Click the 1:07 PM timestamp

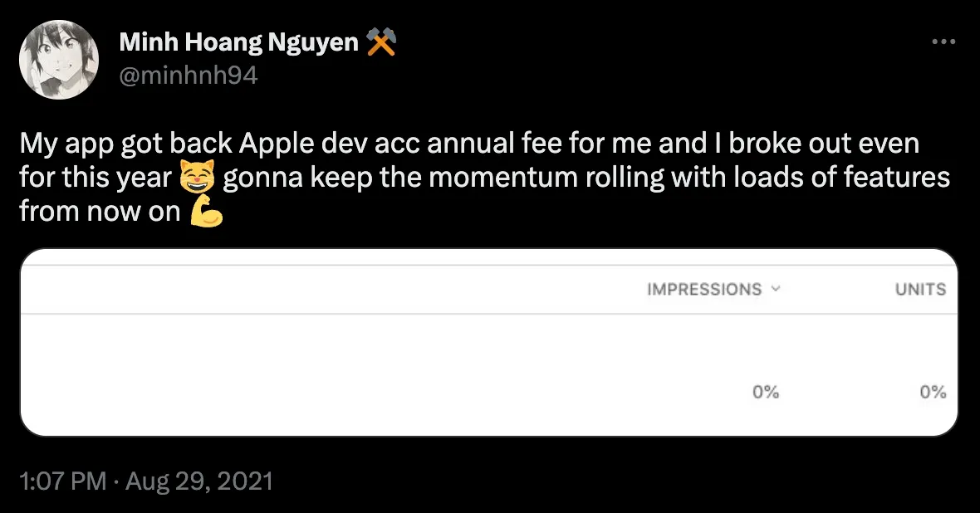(62, 481)
